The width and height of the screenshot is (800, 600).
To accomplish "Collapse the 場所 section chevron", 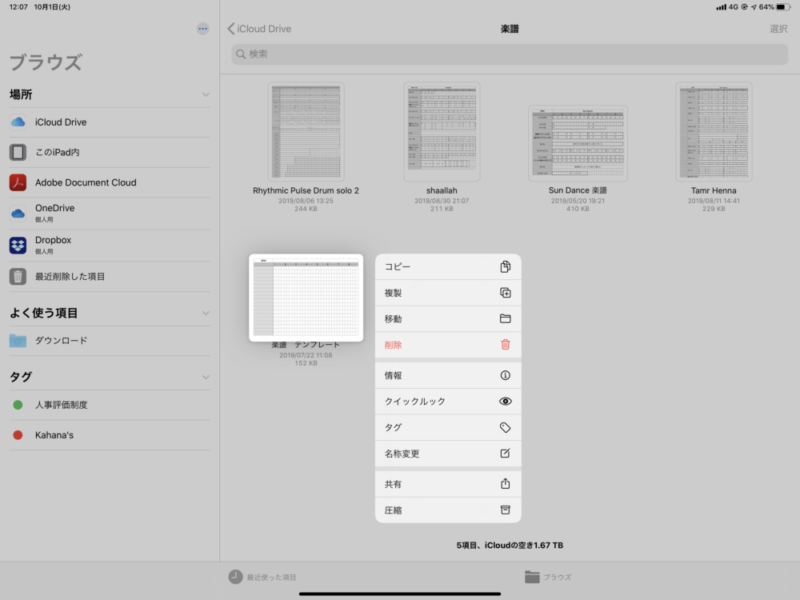I will click(205, 94).
